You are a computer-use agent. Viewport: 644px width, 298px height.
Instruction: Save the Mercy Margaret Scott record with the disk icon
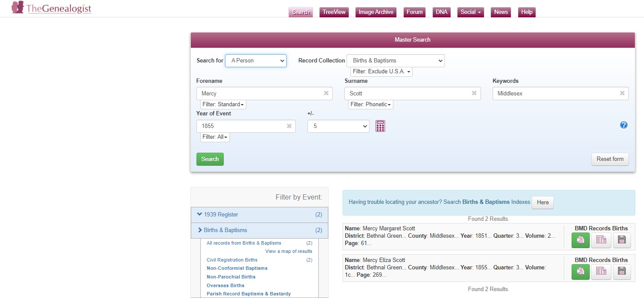(621, 240)
